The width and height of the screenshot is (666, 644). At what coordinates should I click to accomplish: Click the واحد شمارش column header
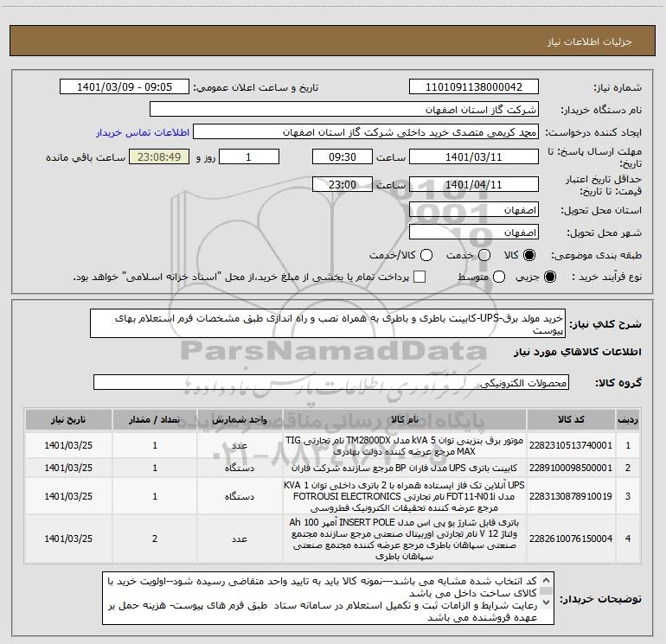[240, 419]
